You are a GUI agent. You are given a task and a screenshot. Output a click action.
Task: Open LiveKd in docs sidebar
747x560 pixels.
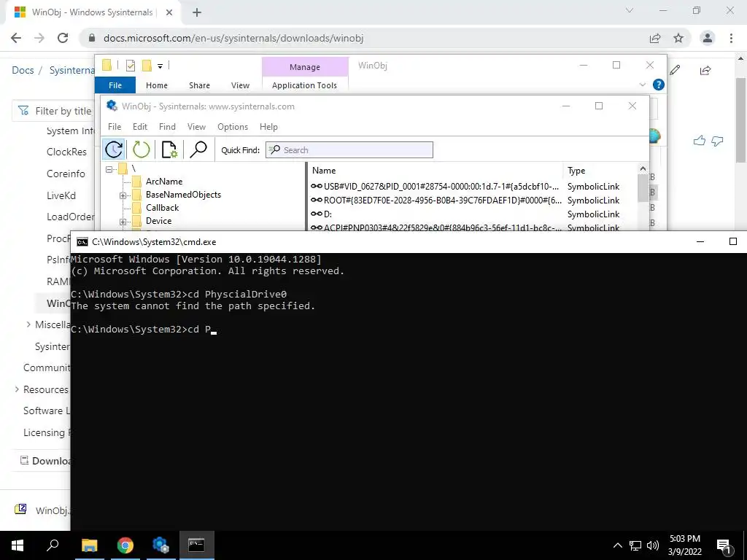61,195
